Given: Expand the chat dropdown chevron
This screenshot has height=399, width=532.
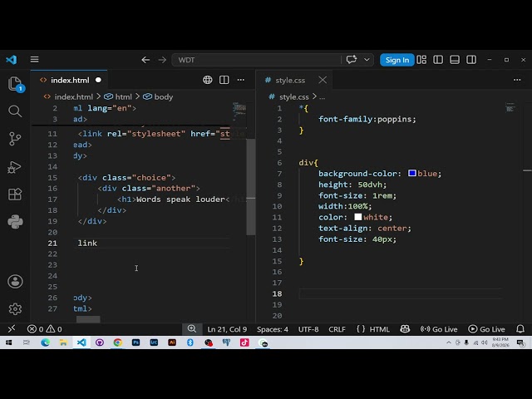Looking at the screenshot, I should [367, 60].
